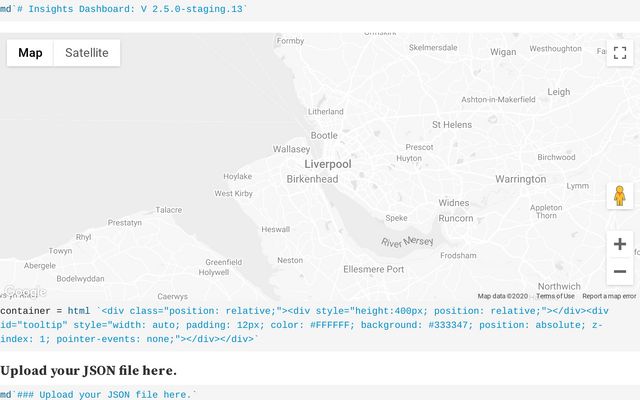This screenshot has width=640, height=400.
Task: Zoom in on the map
Action: 620,244
